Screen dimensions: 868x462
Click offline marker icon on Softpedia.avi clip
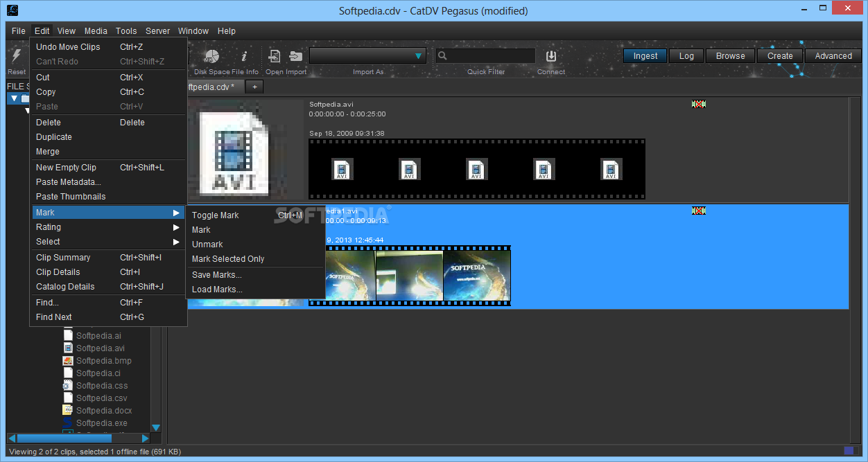[698, 104]
